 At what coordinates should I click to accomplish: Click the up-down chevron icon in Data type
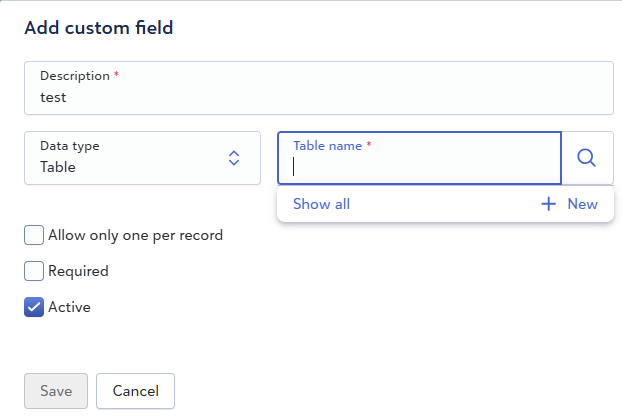tap(234, 158)
